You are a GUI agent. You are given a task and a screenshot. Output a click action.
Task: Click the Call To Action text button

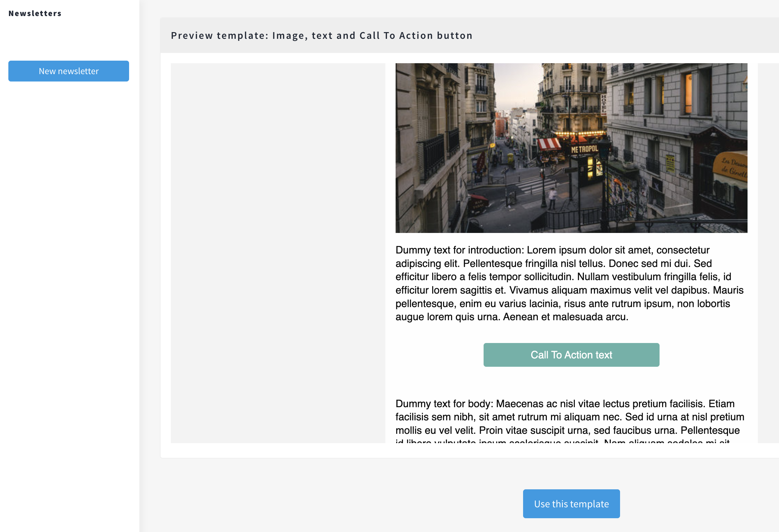[571, 355]
